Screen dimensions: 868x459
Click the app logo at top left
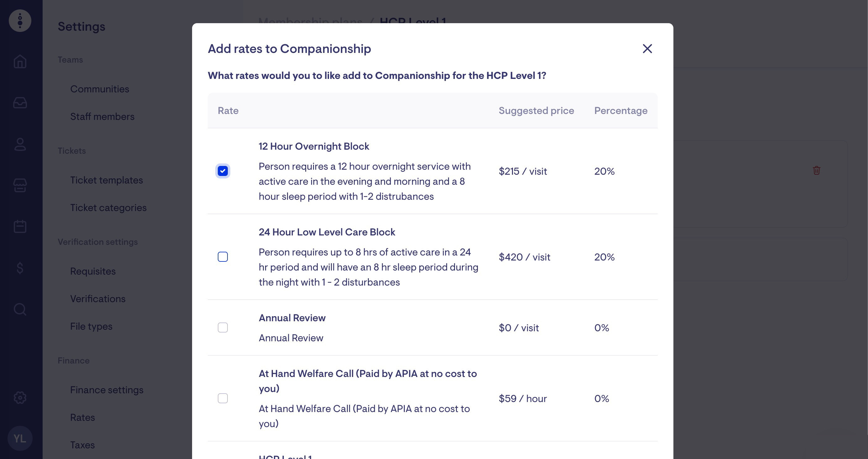pos(20,21)
